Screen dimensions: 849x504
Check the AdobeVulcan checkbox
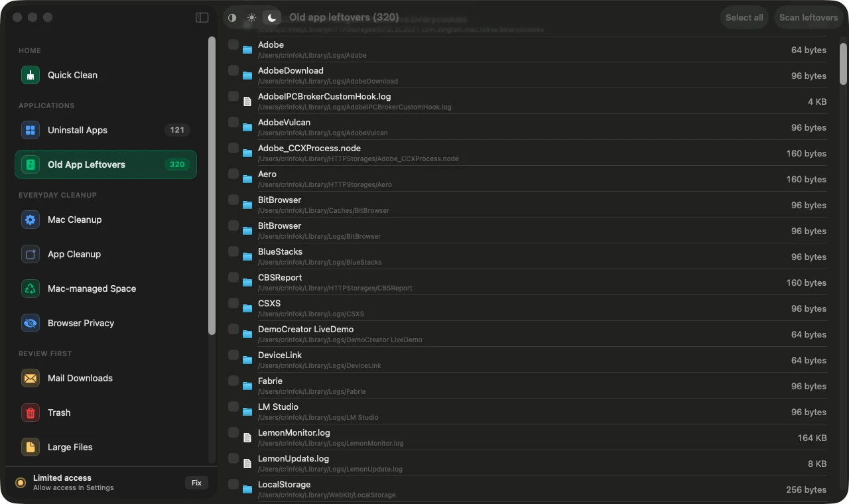point(233,122)
